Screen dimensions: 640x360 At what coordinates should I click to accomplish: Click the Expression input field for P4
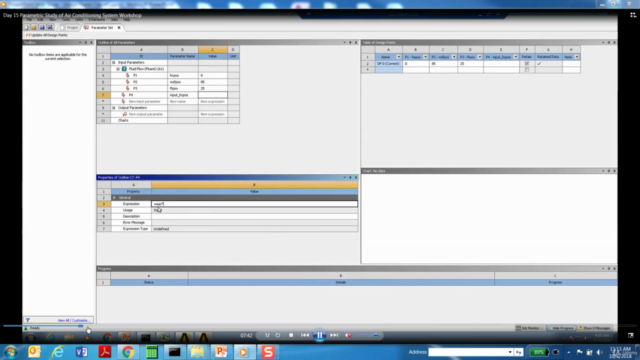[x=254, y=204]
